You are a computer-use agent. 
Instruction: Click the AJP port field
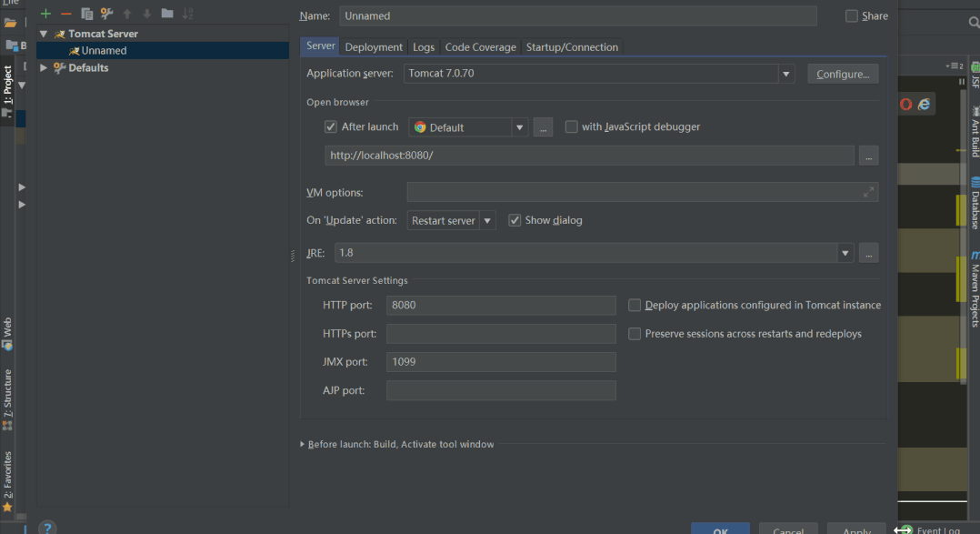(x=501, y=391)
